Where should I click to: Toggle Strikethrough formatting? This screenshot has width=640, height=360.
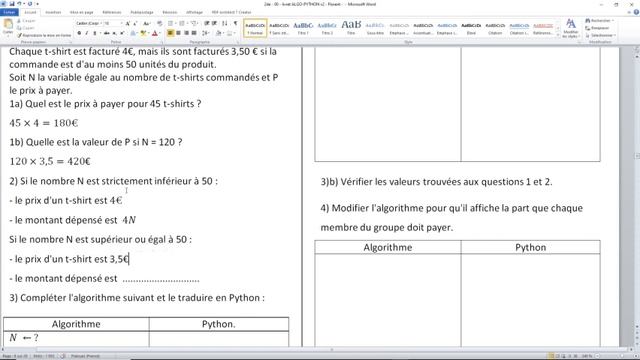point(107,33)
